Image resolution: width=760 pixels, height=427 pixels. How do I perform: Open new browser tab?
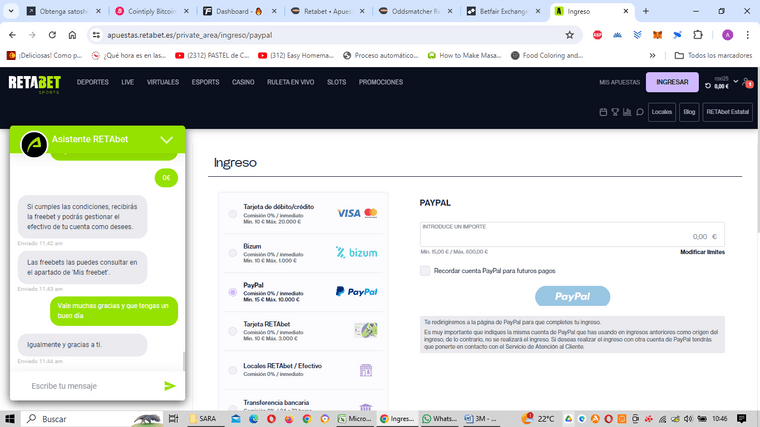(x=646, y=11)
